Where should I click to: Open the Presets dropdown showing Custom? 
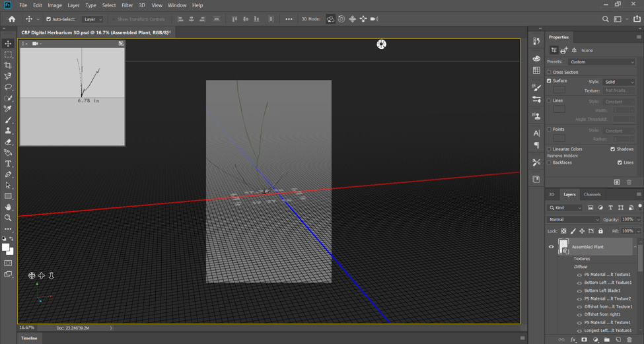coord(601,62)
